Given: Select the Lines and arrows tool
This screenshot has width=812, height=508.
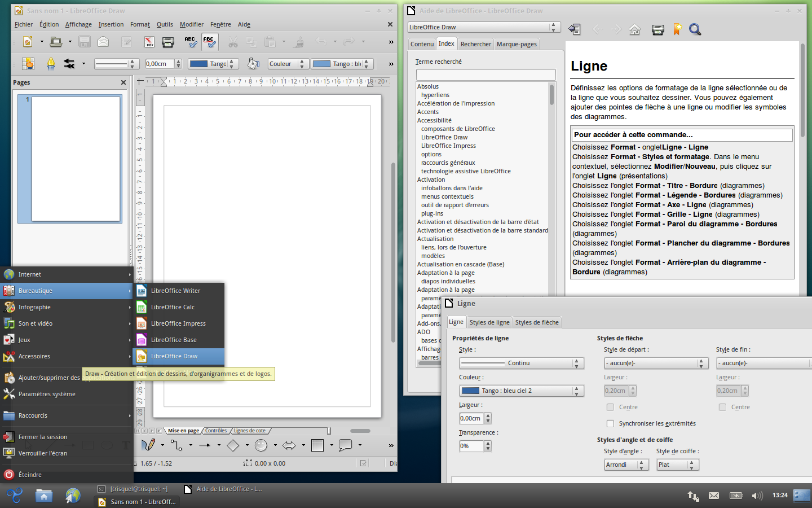Looking at the screenshot, I should 205,445.
